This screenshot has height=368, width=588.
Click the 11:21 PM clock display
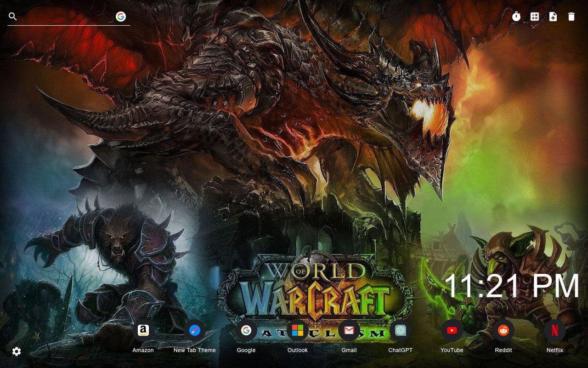[x=511, y=284]
